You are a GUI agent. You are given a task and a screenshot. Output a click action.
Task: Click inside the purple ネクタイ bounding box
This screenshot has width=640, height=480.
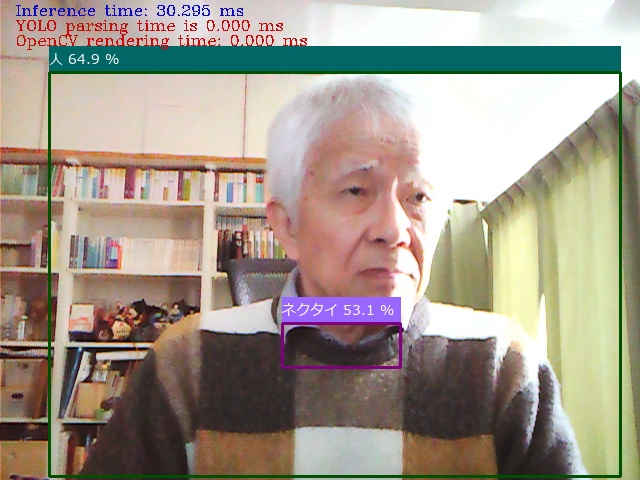341,346
